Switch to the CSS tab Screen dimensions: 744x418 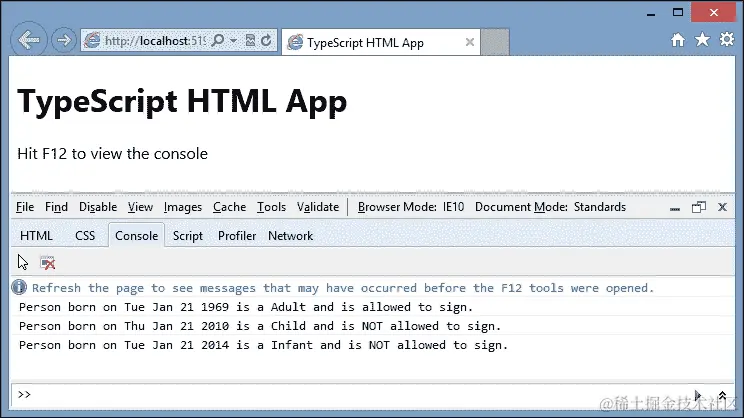click(x=85, y=236)
